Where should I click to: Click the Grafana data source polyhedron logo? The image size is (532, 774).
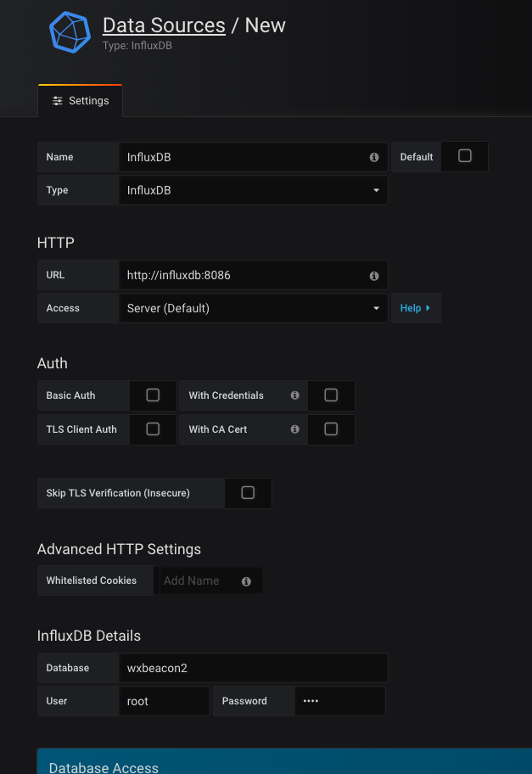coord(70,33)
